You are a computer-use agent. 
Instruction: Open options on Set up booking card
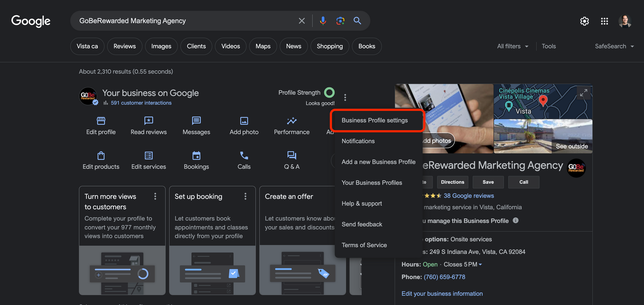(246, 196)
